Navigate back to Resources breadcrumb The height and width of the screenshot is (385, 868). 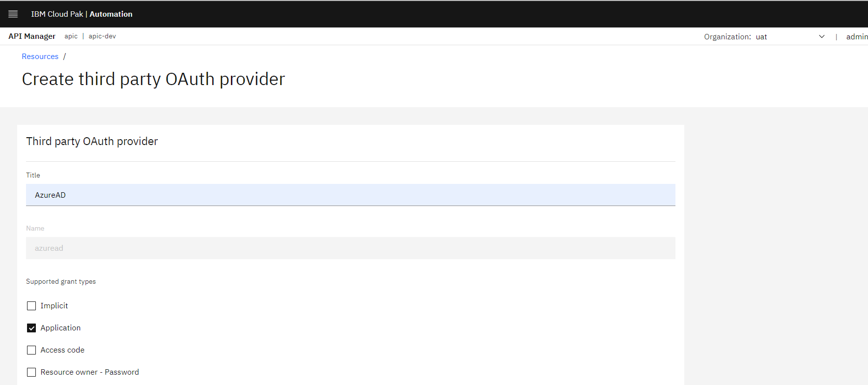coord(40,57)
